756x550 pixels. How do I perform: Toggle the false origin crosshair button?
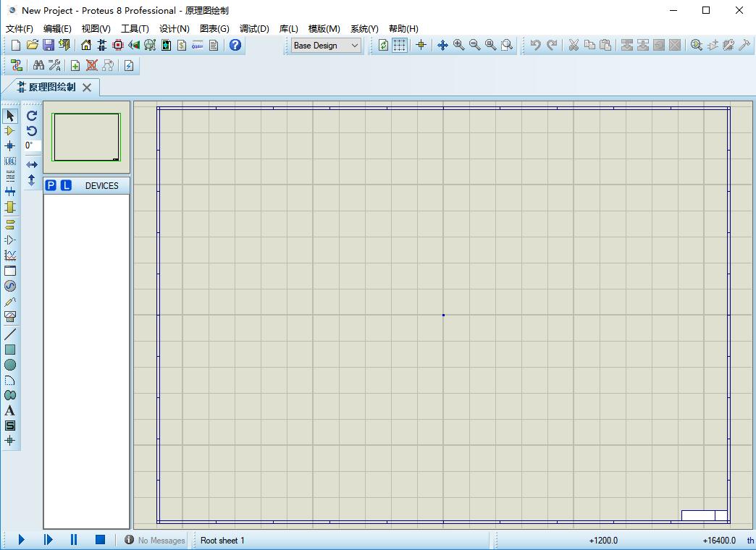421,45
